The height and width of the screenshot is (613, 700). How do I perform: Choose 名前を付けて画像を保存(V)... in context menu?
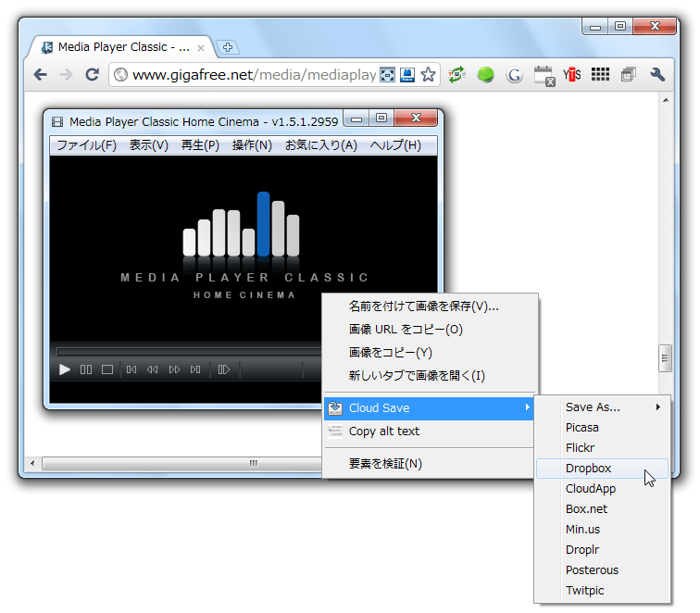430,306
